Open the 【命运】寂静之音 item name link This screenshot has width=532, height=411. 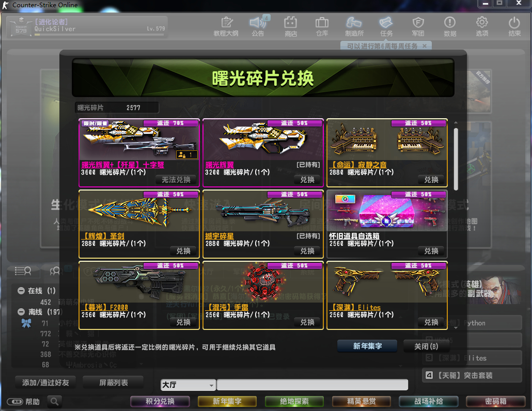(x=358, y=165)
